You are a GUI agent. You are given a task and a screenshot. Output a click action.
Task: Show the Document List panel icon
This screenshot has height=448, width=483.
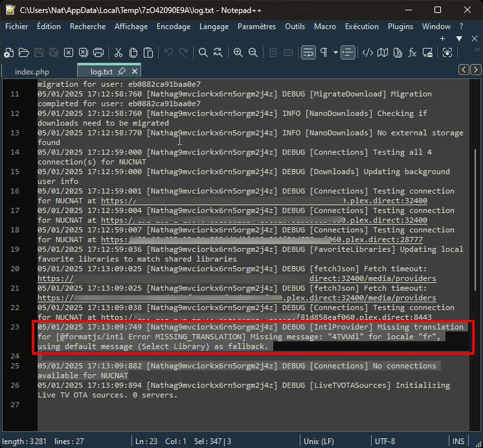click(397, 53)
